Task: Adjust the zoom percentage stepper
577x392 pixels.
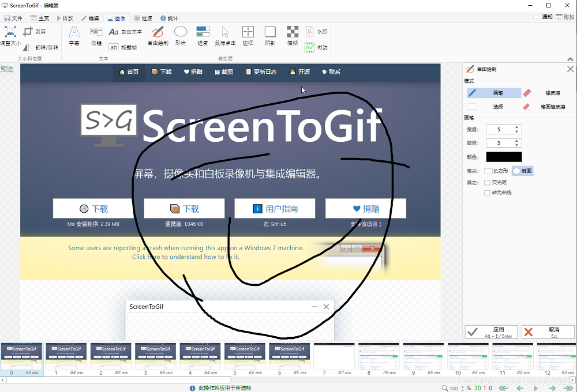Action: click(463, 389)
